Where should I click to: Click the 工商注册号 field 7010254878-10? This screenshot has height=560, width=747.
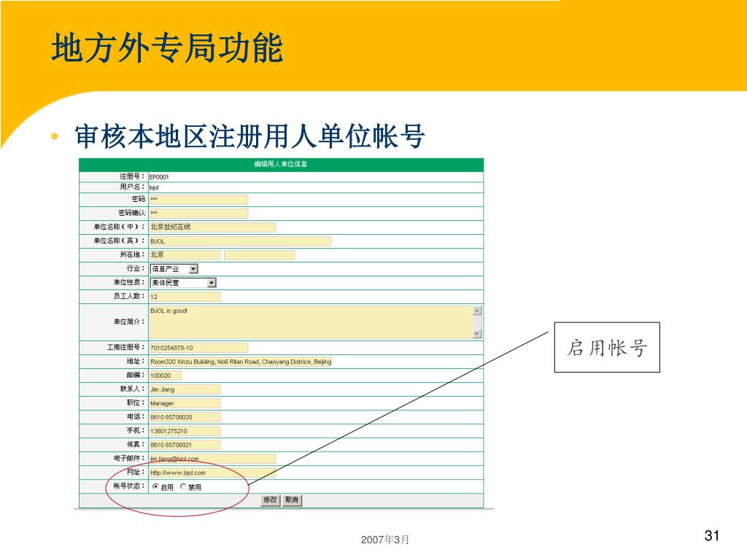[198, 348]
